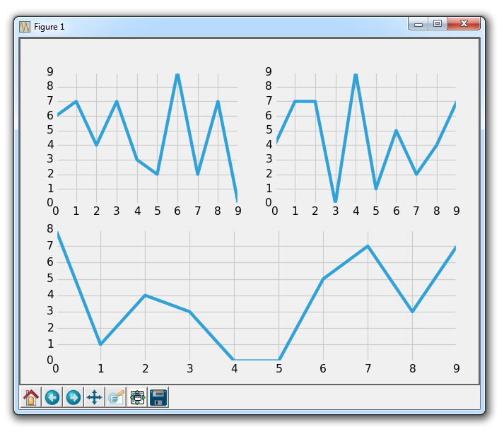
Task: Activate the Pan axes tool
Action: 95,397
